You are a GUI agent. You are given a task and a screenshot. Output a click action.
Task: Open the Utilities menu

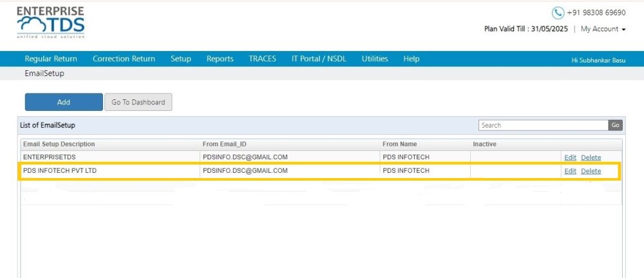point(375,59)
